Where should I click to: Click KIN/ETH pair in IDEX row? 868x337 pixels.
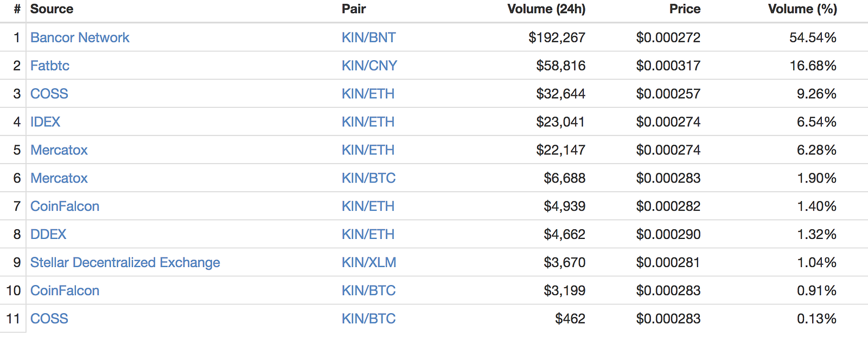[368, 122]
